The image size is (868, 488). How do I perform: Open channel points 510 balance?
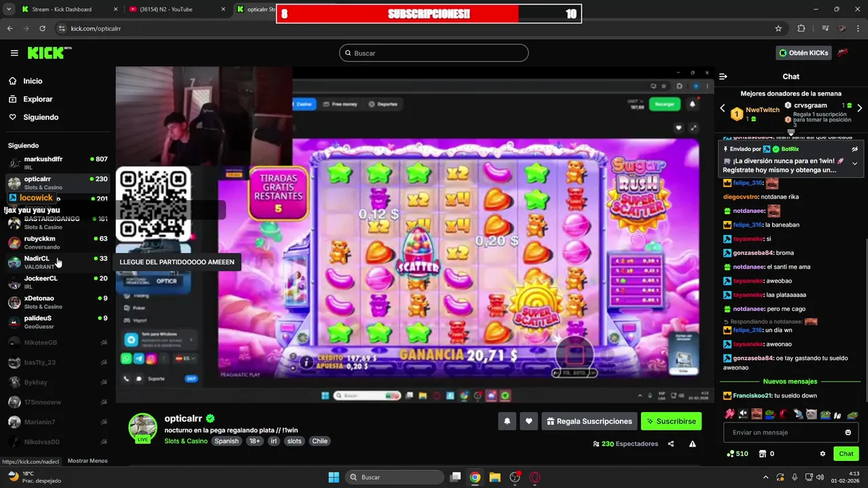[x=737, y=453]
